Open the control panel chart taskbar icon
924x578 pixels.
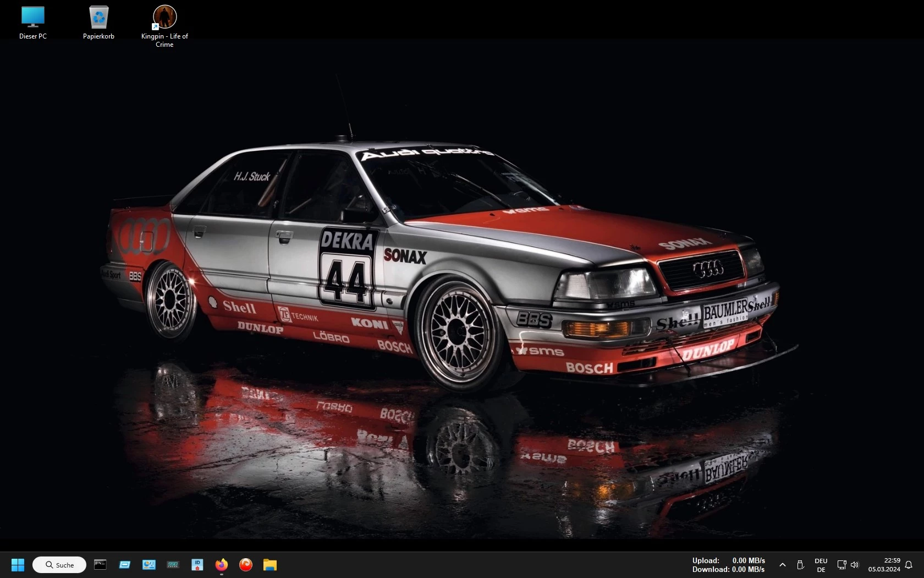[x=149, y=565]
